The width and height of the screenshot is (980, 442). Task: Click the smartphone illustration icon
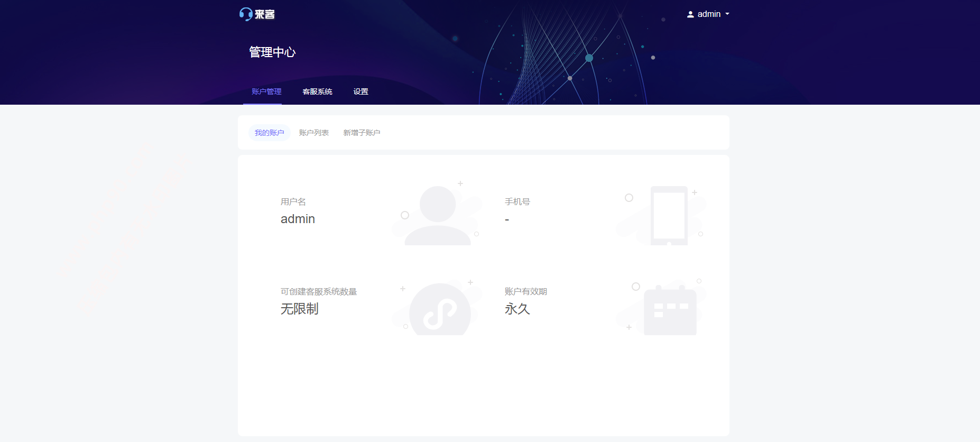[x=669, y=215]
